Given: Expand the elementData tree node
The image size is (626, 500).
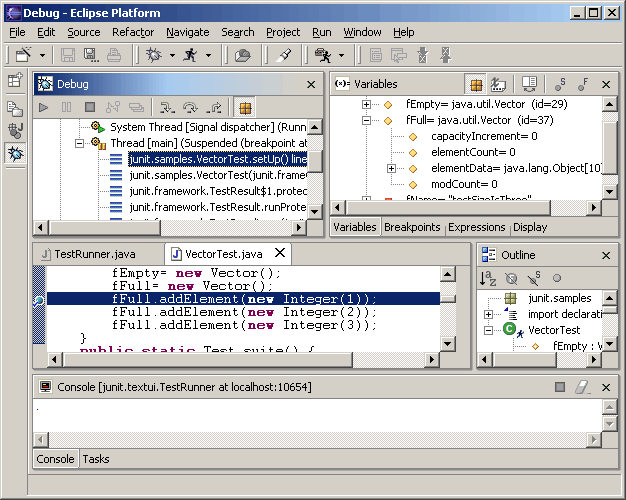Looking at the screenshot, I should (391, 168).
